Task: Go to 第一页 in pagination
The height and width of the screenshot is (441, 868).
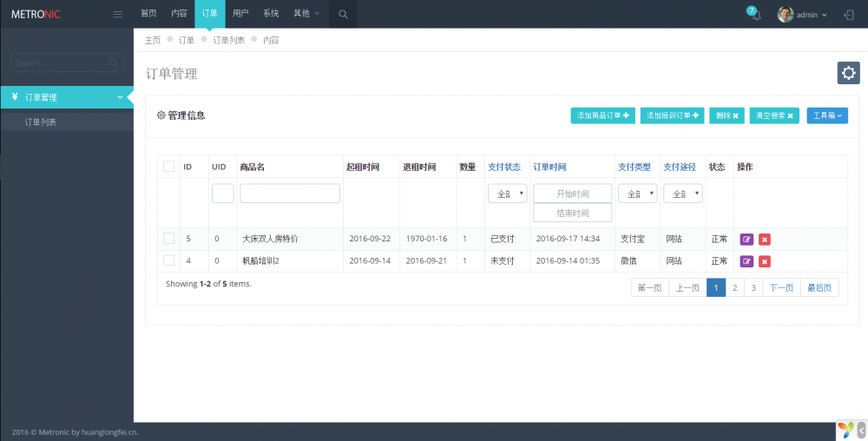Action: tap(650, 287)
